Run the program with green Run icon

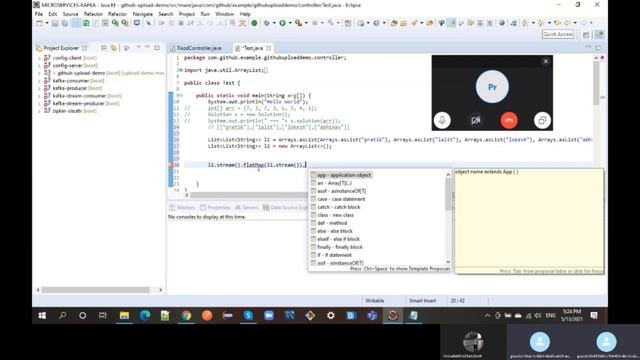pos(282,23)
